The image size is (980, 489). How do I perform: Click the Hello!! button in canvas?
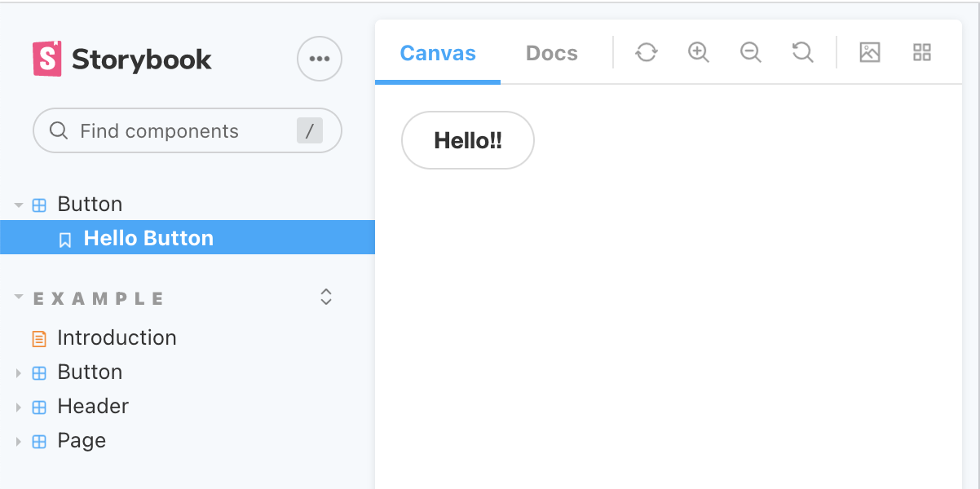[468, 140]
